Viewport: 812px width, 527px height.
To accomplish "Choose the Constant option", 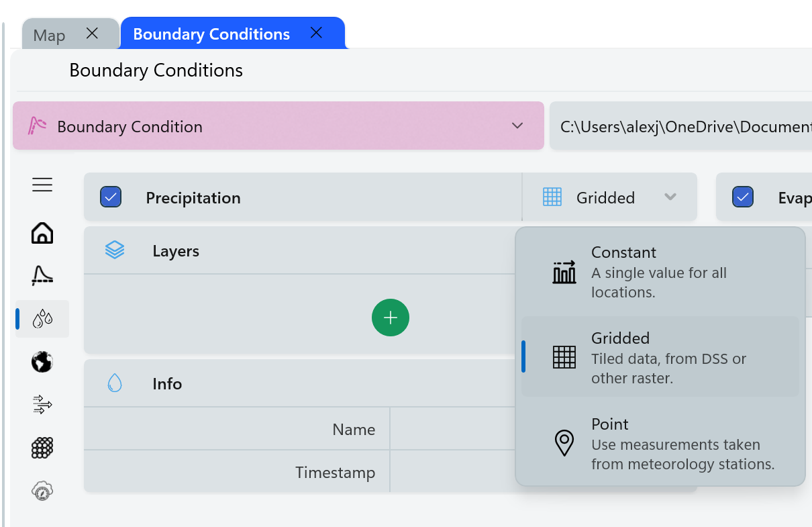I will click(x=660, y=272).
